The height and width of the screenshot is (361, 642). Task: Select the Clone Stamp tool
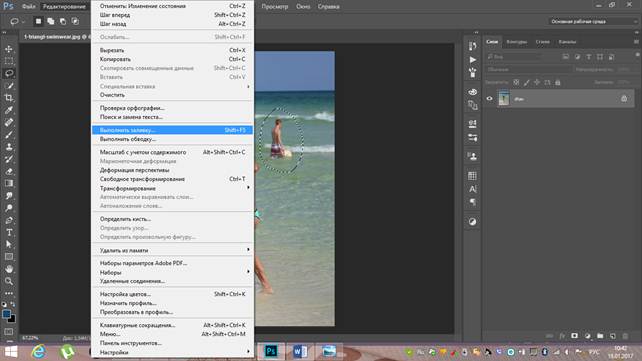click(x=9, y=147)
